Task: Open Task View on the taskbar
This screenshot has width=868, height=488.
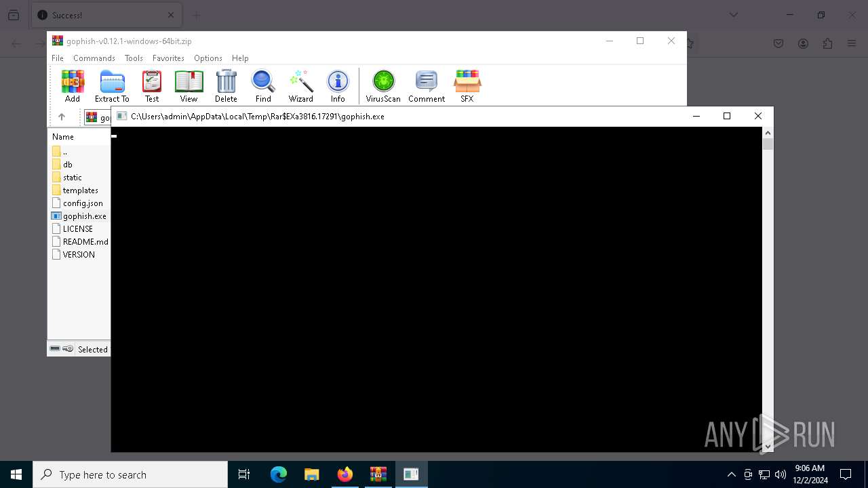Action: click(x=244, y=474)
